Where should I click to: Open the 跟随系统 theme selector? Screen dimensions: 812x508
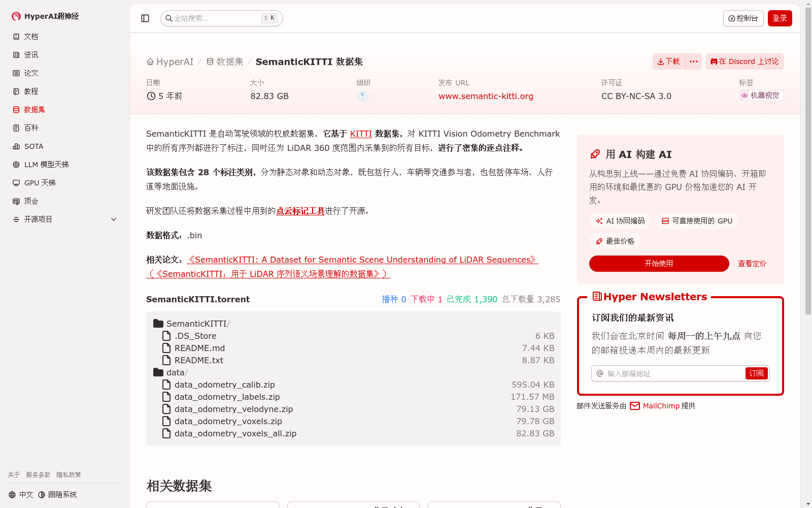tap(57, 495)
